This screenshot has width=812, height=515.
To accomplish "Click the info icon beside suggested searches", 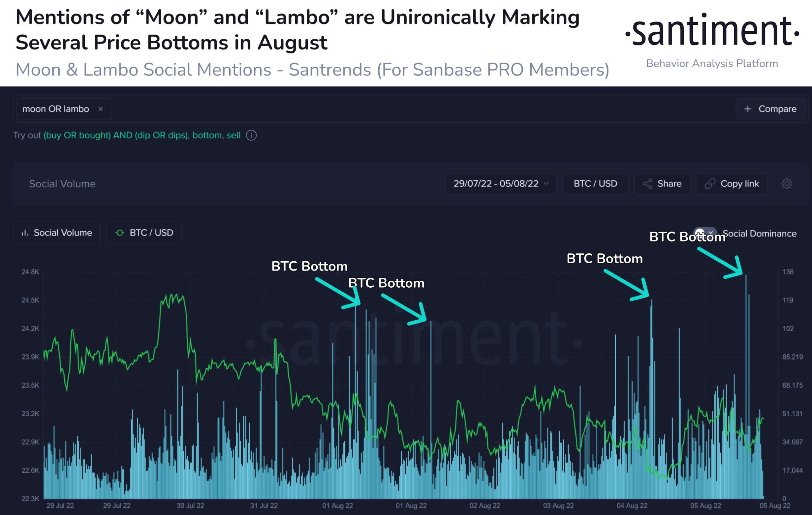I will 251,135.
